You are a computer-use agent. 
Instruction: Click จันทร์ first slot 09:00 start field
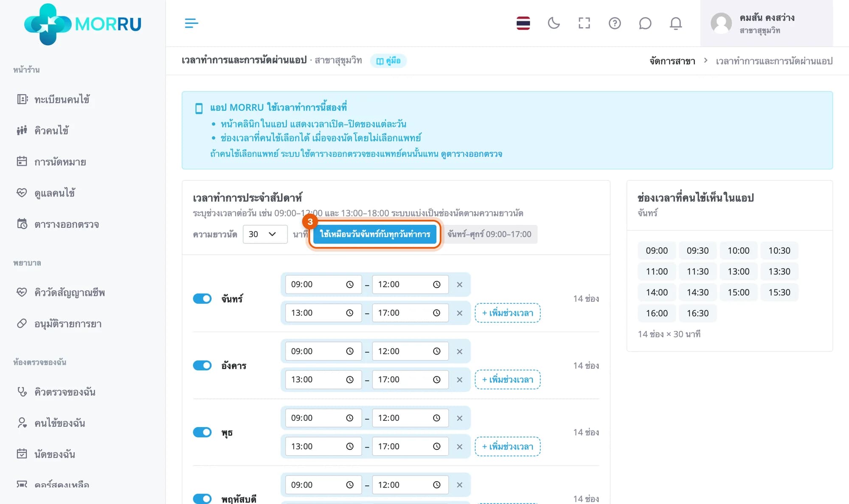coord(323,284)
